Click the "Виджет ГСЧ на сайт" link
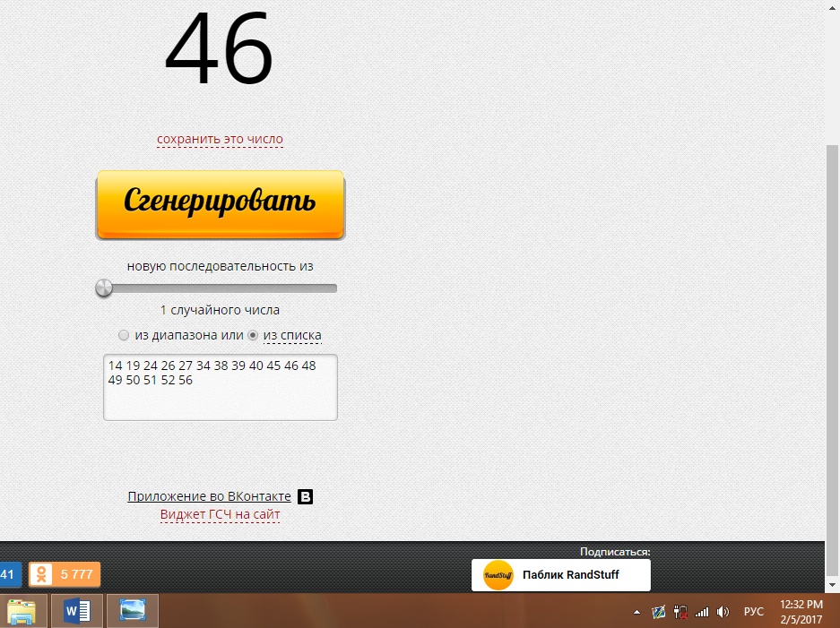840x628 pixels. pos(220,514)
